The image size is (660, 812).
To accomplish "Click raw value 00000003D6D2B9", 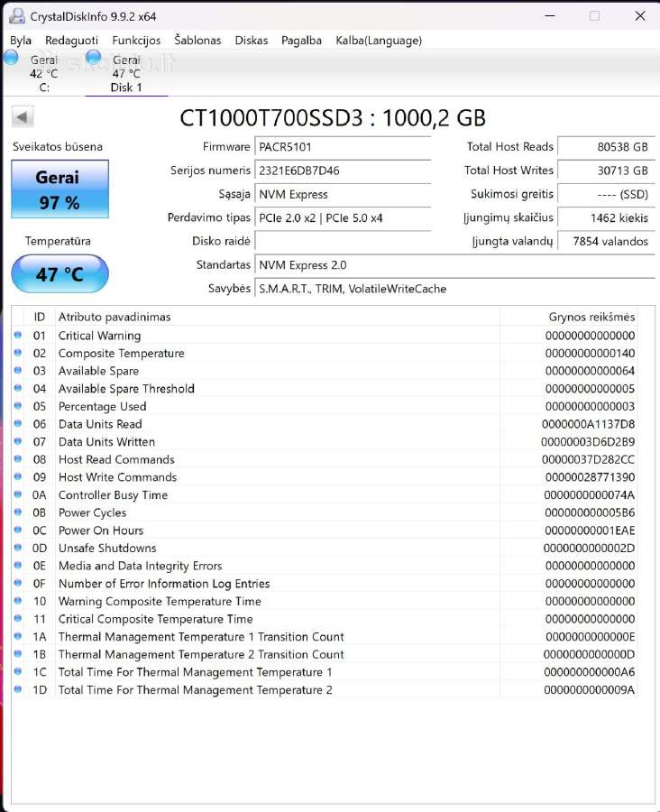I will 588,442.
